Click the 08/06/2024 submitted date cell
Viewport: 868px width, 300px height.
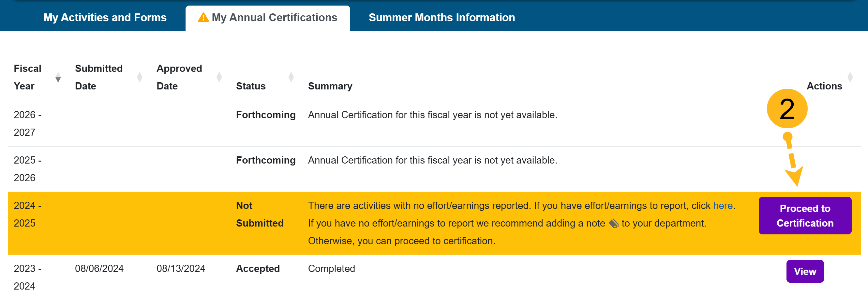[x=99, y=269]
